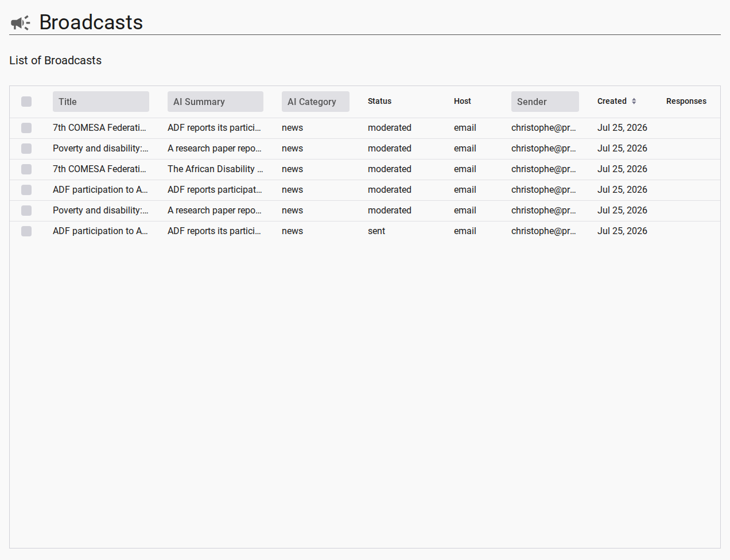This screenshot has height=560, width=730.
Task: Focus the Title filter field
Action: [x=101, y=102]
